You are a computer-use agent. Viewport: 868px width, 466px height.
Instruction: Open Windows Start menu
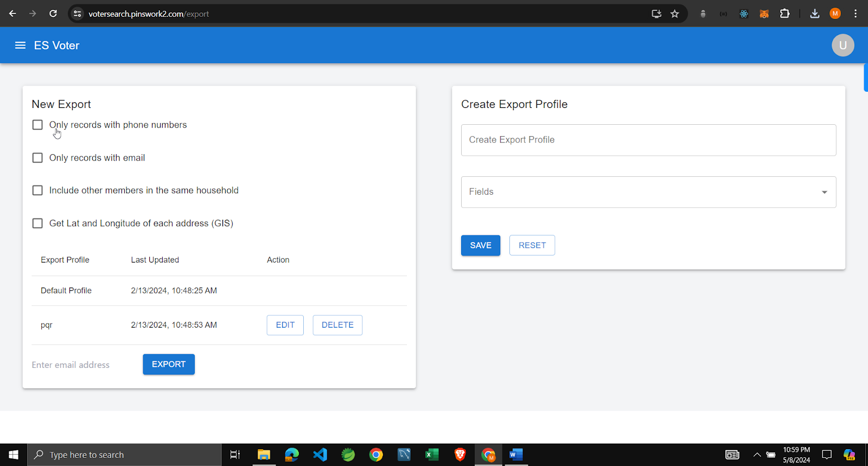14,455
